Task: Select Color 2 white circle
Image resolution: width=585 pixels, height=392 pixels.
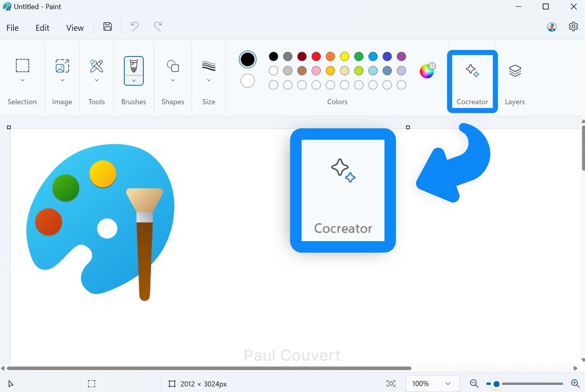Action: pos(248,80)
